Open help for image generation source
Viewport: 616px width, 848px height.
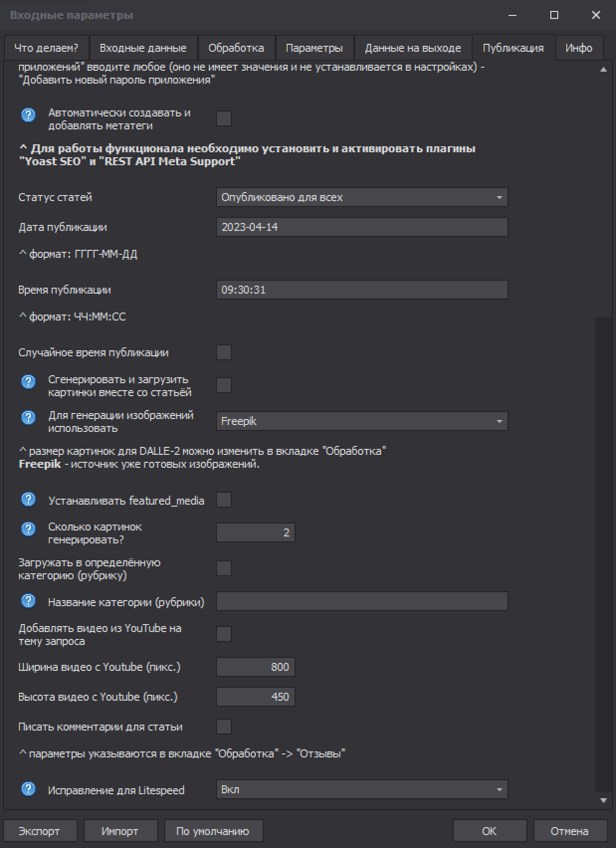[28, 418]
